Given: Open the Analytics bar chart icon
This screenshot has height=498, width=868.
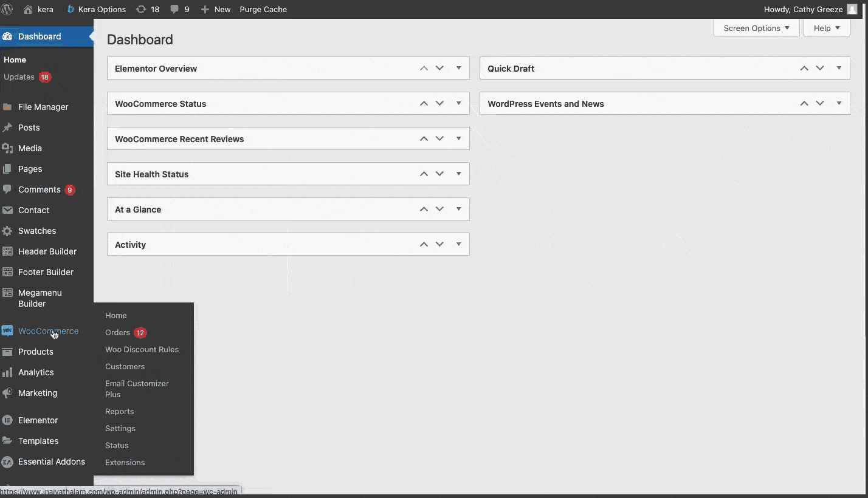Looking at the screenshot, I should click(x=7, y=372).
